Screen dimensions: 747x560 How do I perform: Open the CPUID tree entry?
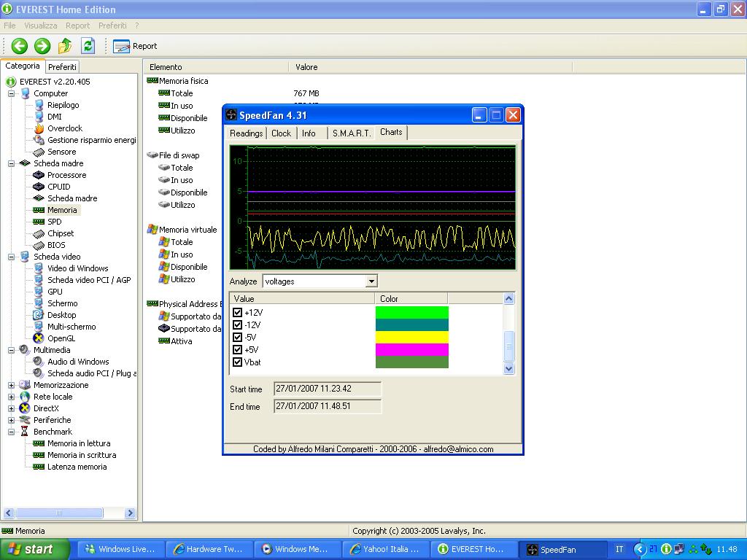58,187
